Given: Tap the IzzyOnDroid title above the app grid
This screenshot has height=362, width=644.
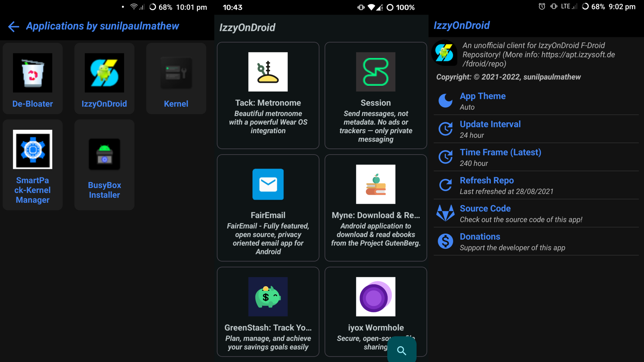Looking at the screenshot, I should tap(247, 27).
